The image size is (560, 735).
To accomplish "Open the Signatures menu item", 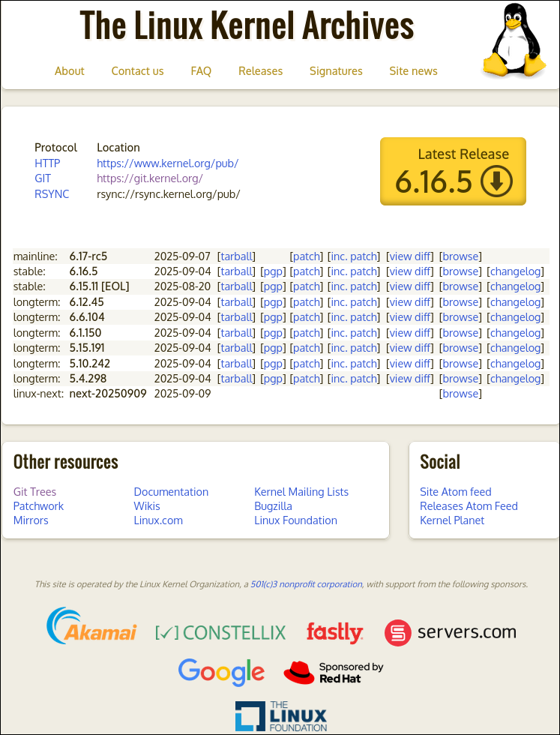I will tap(336, 70).
